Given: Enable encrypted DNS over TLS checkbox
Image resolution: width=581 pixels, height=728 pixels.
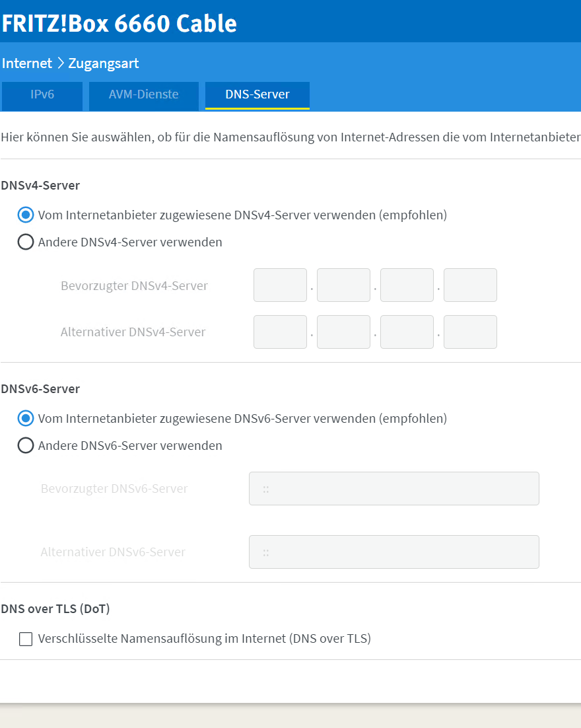Looking at the screenshot, I should [26, 639].
